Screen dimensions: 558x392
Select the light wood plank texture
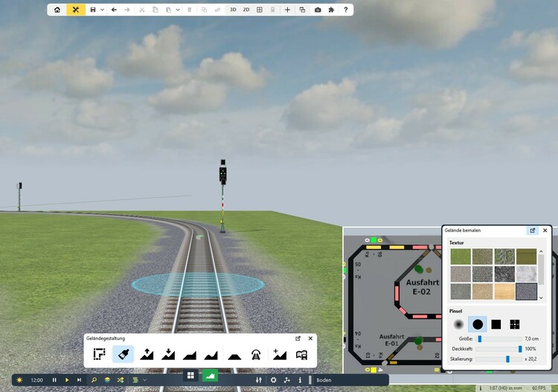(x=504, y=292)
